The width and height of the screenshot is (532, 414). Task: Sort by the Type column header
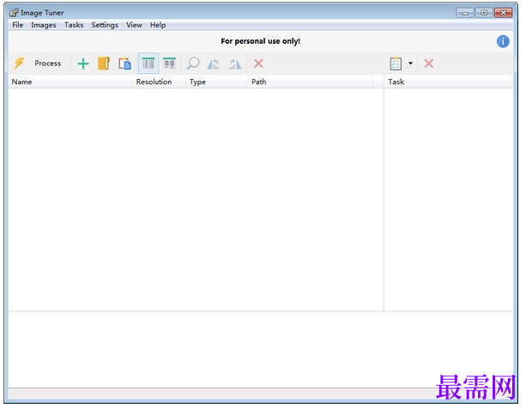pyautogui.click(x=216, y=82)
